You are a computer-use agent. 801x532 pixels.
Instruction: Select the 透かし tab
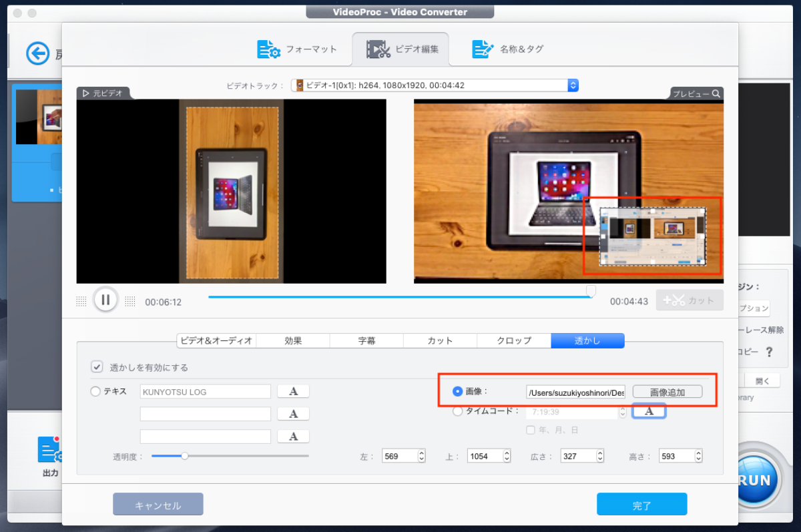(587, 340)
